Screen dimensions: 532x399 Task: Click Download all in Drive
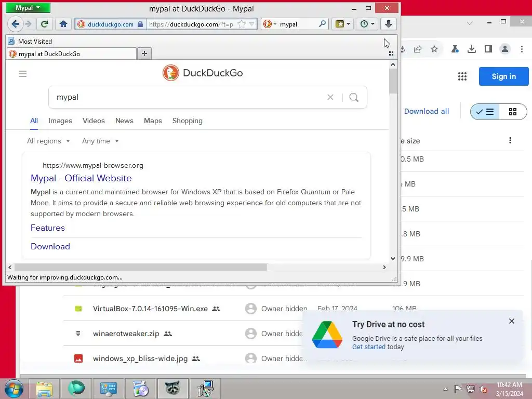click(x=427, y=111)
